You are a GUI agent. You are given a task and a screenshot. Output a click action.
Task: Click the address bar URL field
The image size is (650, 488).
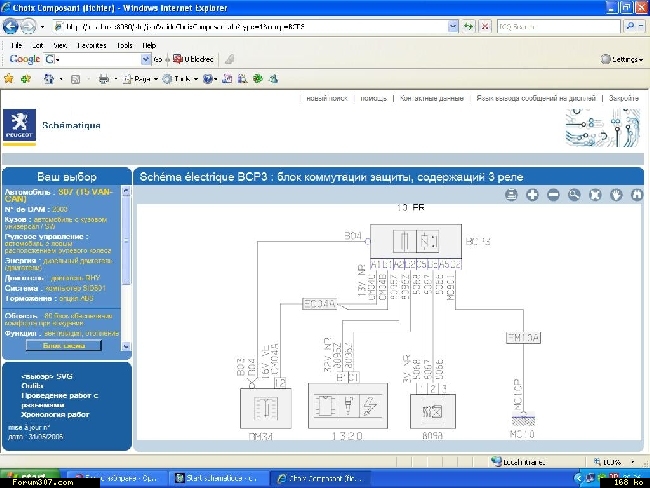(x=251, y=27)
